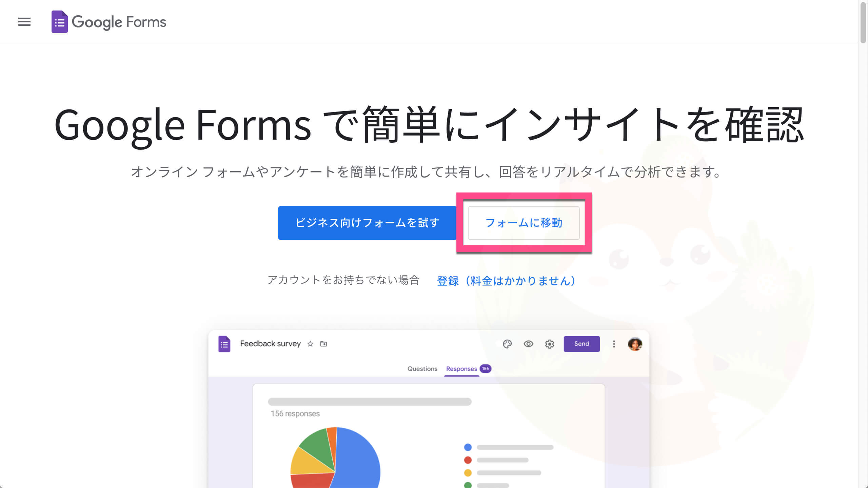The width and height of the screenshot is (868, 488).
Task: Click the 156 responses count badge
Action: [486, 368]
